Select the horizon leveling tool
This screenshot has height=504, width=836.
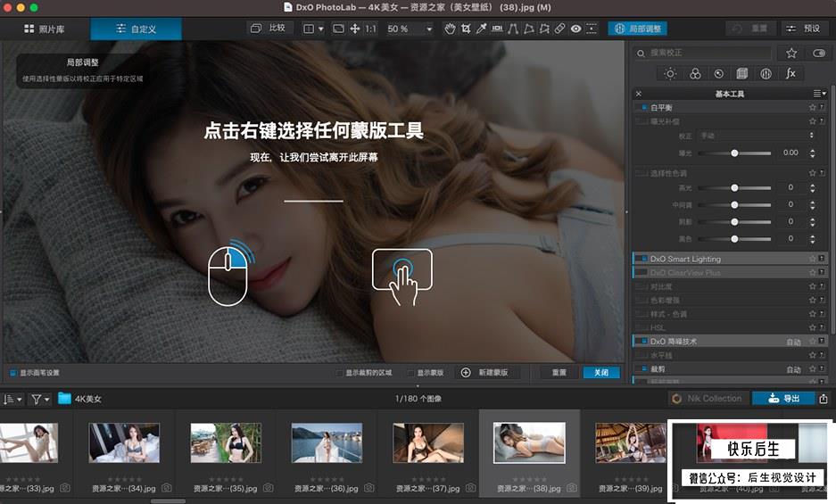497,29
